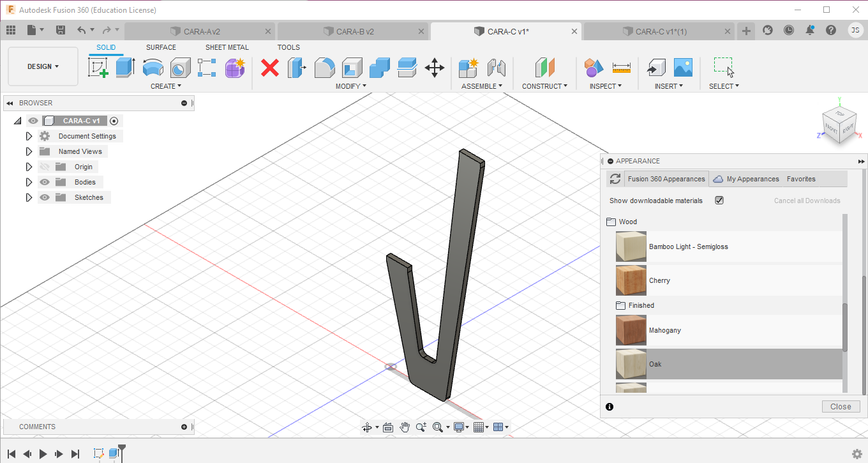The width and height of the screenshot is (868, 463).
Task: Open Favorites tab in Appearance panel
Action: pyautogui.click(x=801, y=179)
